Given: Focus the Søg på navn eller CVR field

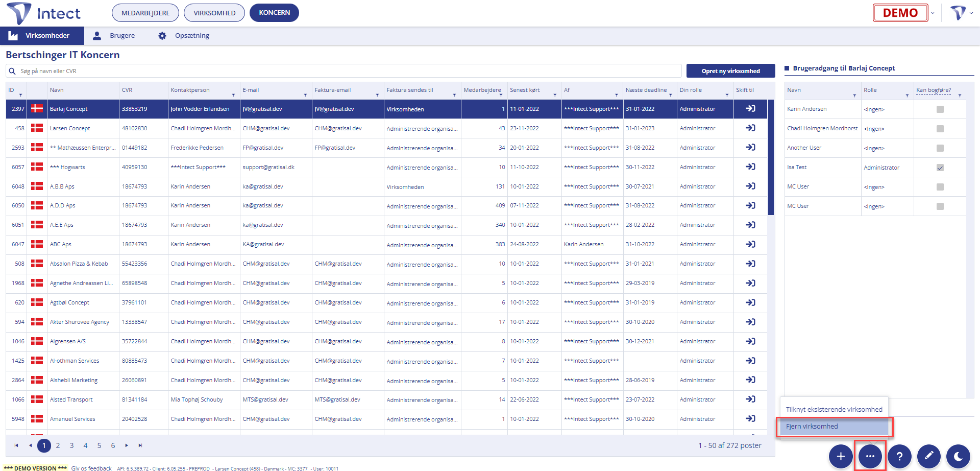Looking at the screenshot, I should (344, 71).
